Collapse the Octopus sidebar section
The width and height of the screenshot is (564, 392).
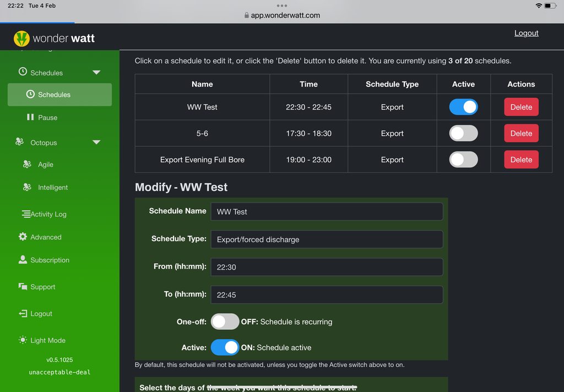96,143
